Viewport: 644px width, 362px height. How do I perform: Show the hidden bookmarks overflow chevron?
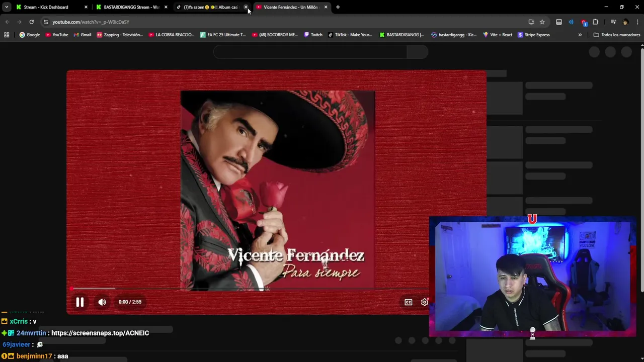click(x=580, y=35)
